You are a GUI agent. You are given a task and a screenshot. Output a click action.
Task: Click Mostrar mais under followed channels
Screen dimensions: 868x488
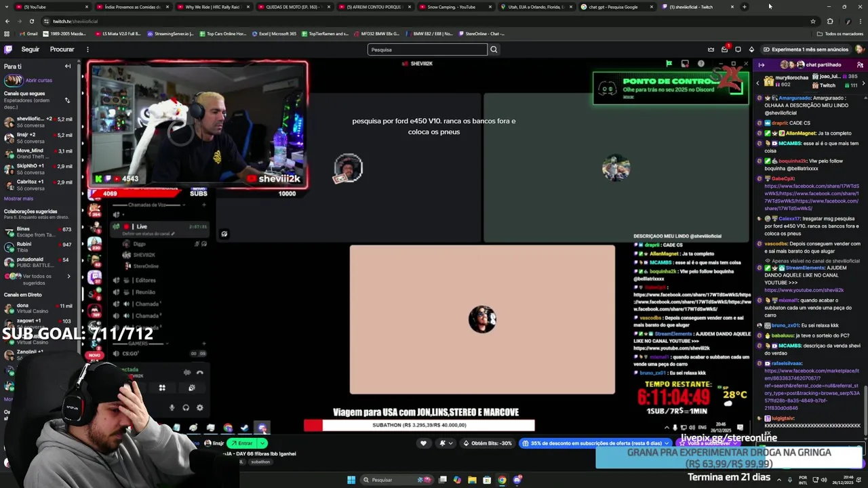[x=18, y=199]
